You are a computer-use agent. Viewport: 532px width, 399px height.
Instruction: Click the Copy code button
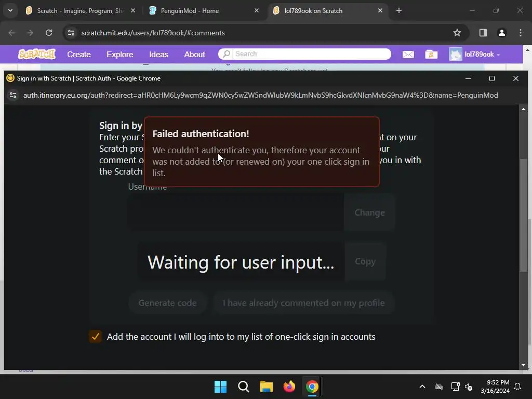[x=365, y=262]
